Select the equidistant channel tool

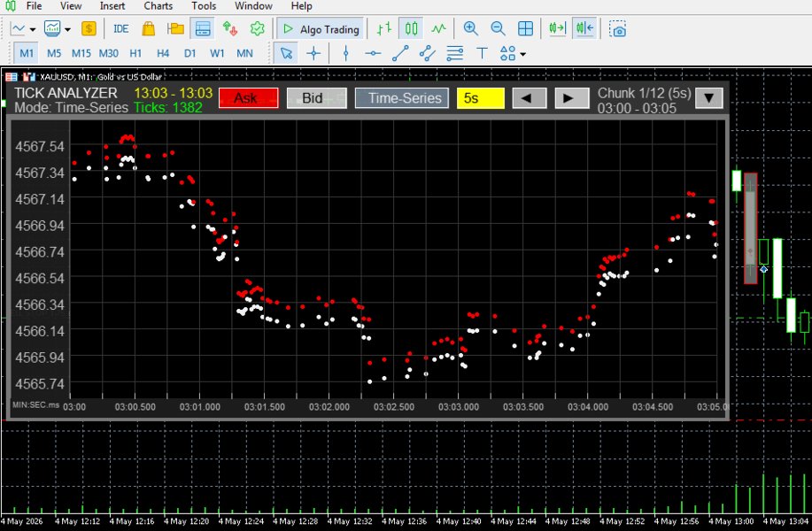click(x=427, y=53)
